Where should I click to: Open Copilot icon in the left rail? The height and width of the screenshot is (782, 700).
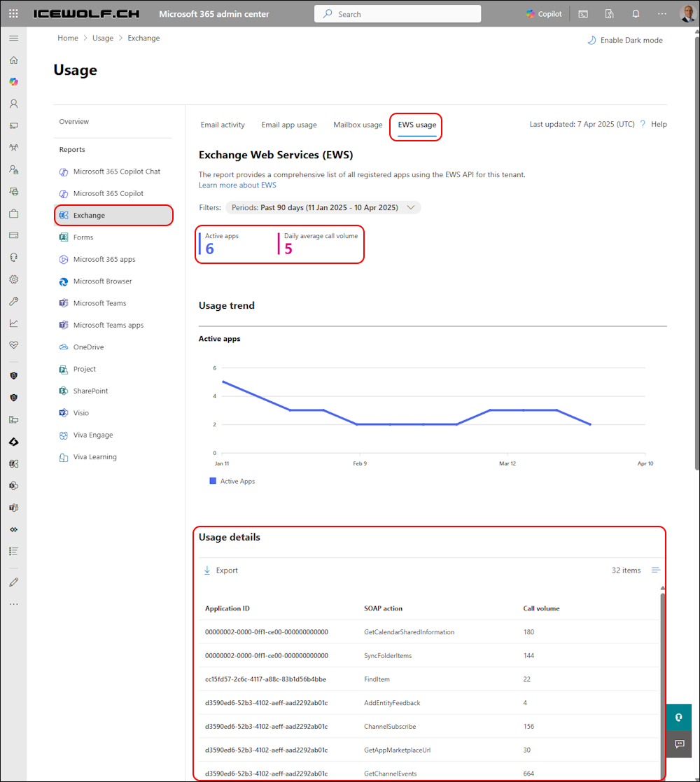tap(13, 82)
